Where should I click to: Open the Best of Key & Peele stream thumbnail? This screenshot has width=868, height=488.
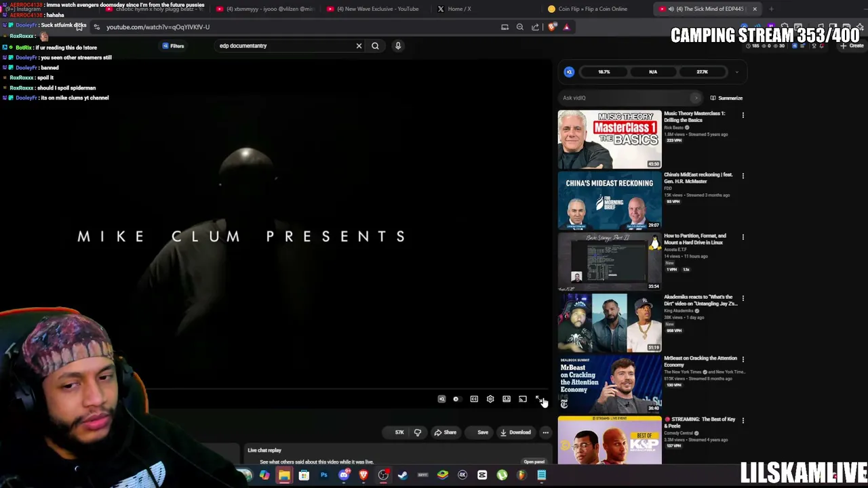tap(610, 441)
